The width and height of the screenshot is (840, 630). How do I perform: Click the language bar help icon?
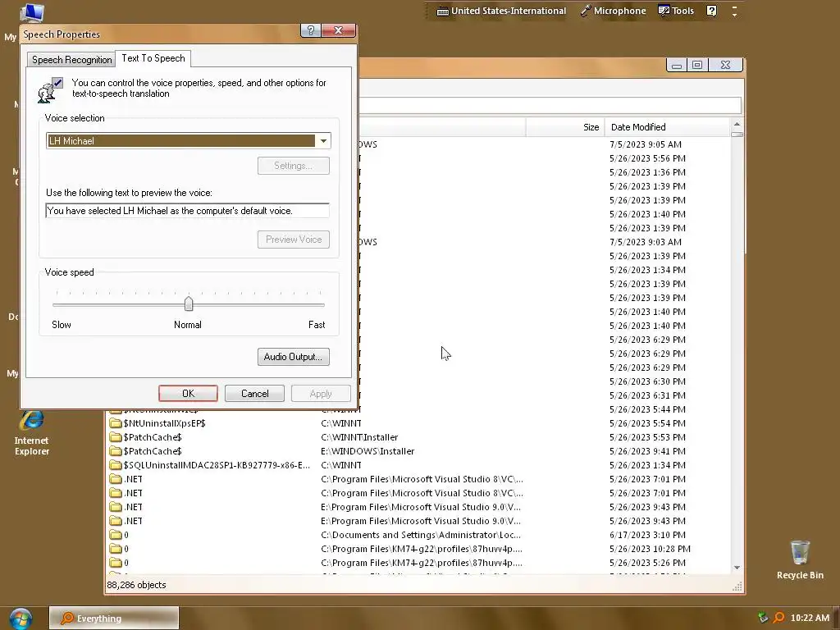tap(711, 11)
